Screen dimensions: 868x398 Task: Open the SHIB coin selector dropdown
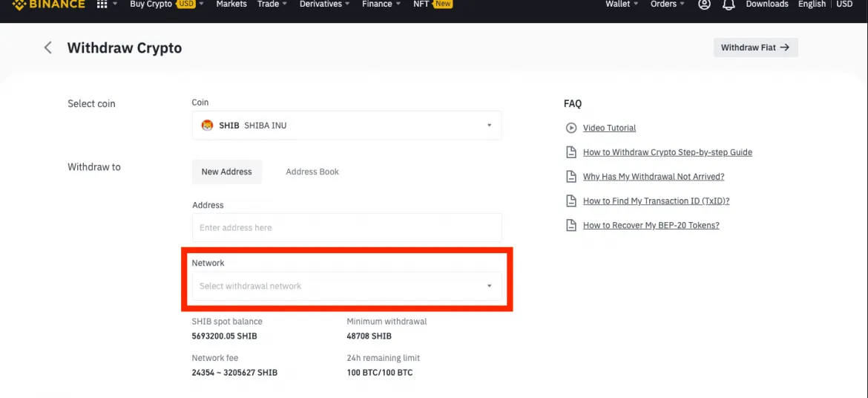pos(347,125)
